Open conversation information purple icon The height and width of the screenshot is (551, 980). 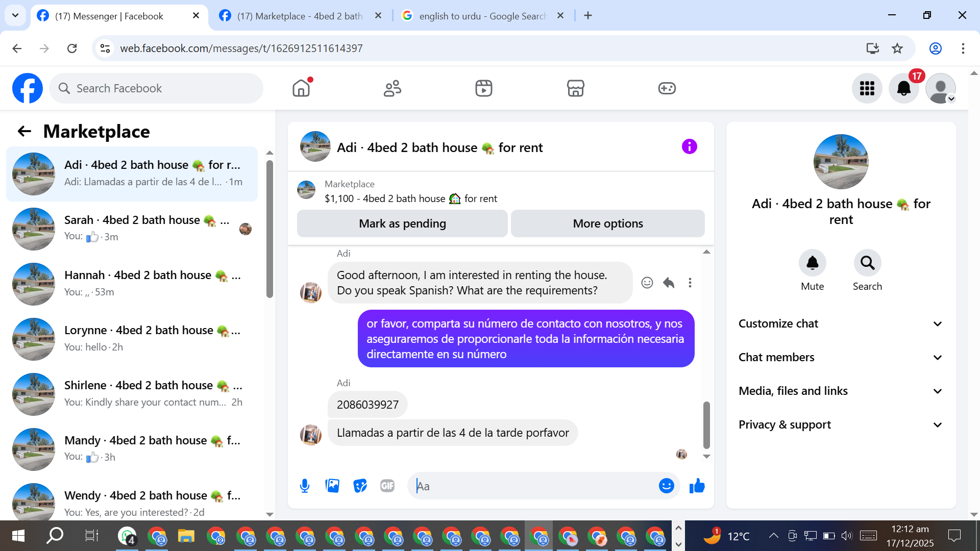click(689, 147)
